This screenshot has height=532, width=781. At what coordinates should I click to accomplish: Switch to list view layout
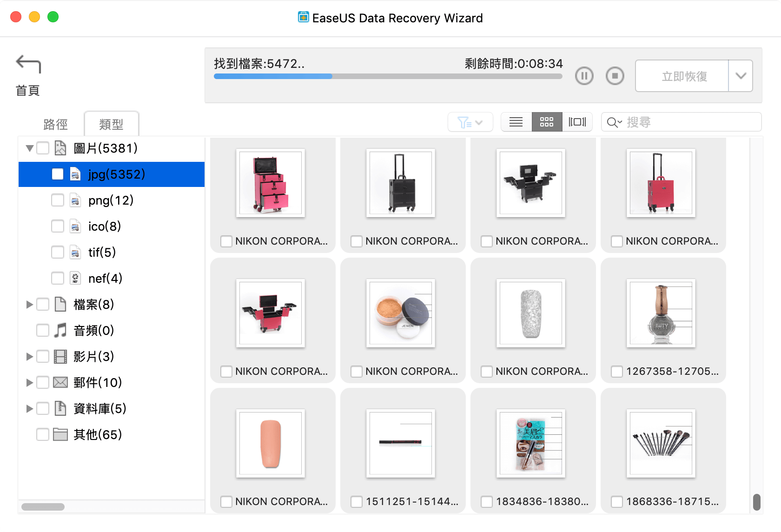coord(516,122)
